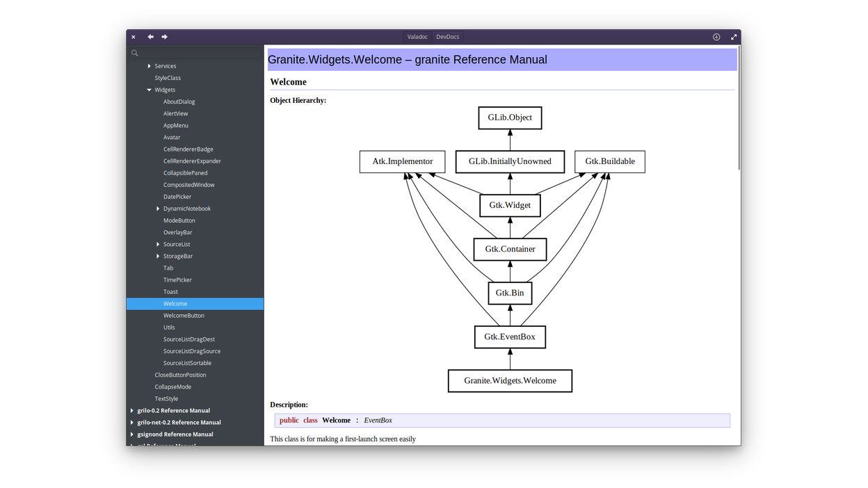Expand the grilo-0.2 Reference Manual
The width and height of the screenshot is (868, 488).
[x=132, y=411]
